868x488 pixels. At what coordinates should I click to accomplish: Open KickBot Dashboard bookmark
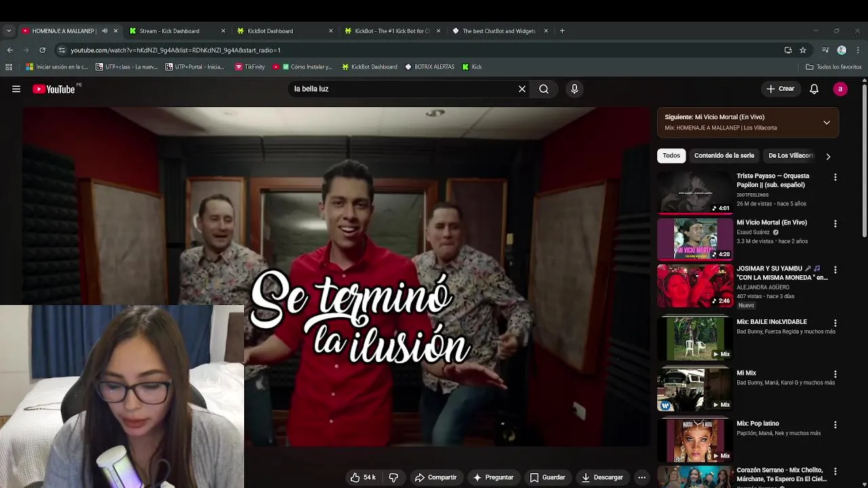coord(370,66)
